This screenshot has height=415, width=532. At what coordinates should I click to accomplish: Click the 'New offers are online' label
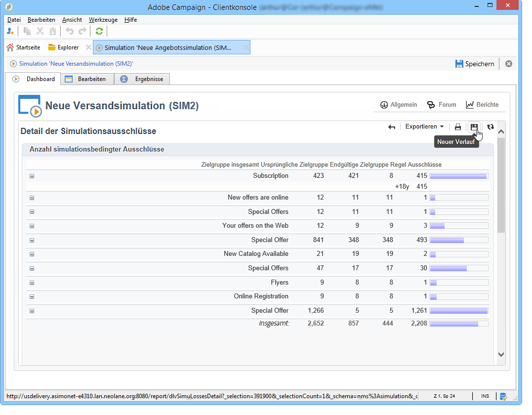click(x=258, y=198)
